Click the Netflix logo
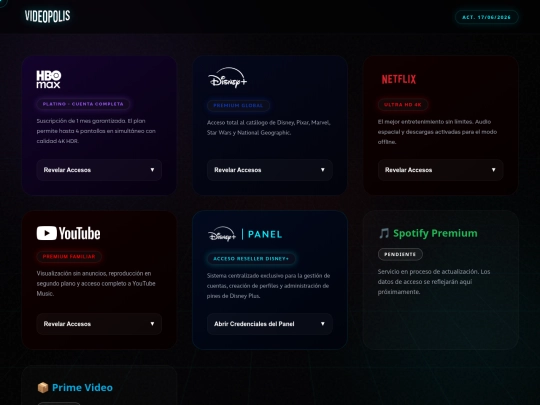 point(398,80)
